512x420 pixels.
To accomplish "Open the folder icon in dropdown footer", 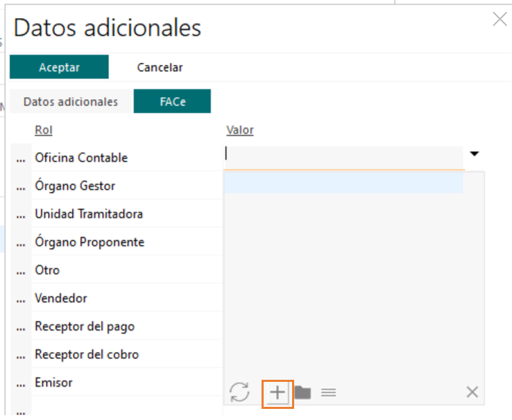I will [302, 393].
